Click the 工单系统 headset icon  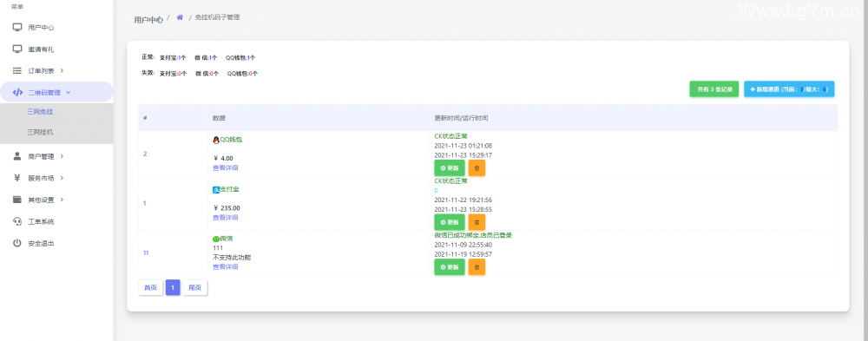[17, 221]
